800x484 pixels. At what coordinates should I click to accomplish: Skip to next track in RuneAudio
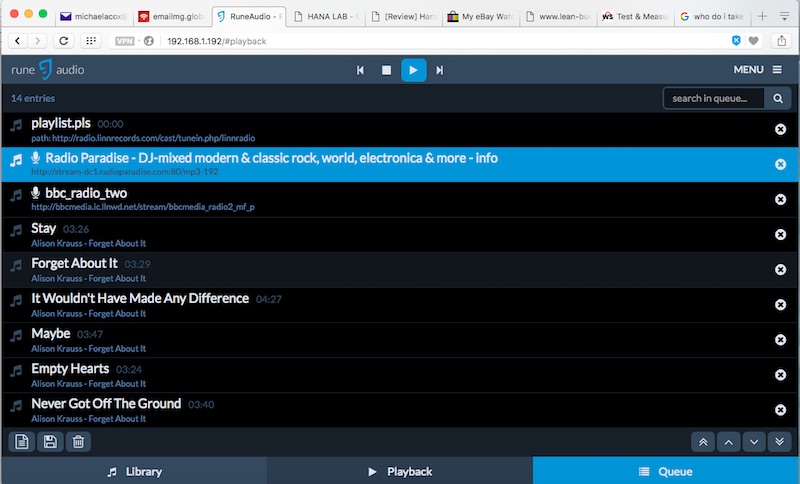coord(439,70)
